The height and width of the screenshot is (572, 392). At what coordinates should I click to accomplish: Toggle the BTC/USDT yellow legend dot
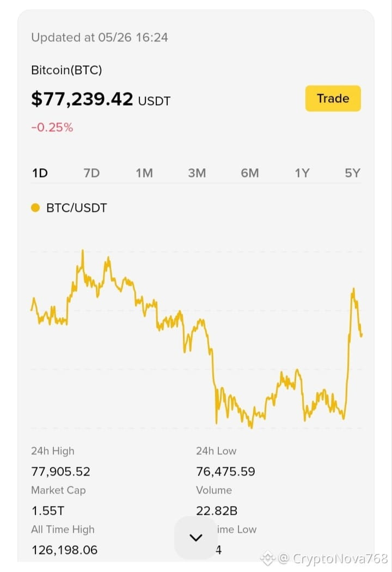pyautogui.click(x=35, y=208)
